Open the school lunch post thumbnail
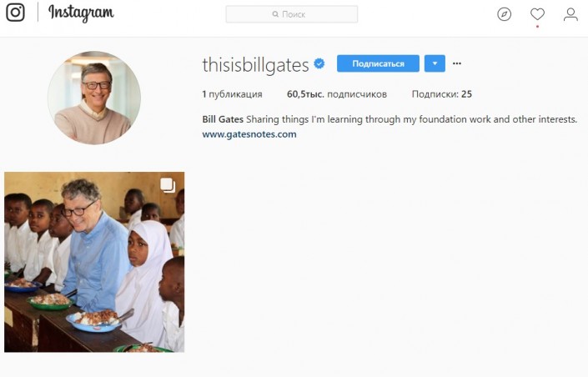 (x=94, y=262)
